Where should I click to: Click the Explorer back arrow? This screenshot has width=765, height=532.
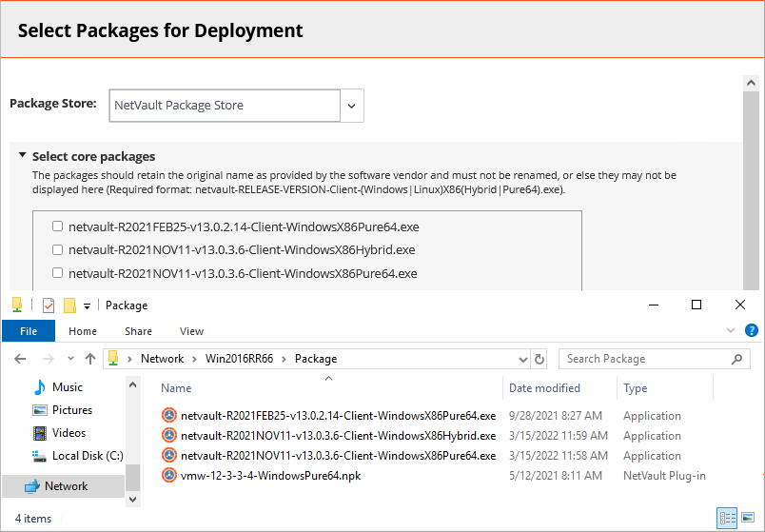pyautogui.click(x=20, y=359)
